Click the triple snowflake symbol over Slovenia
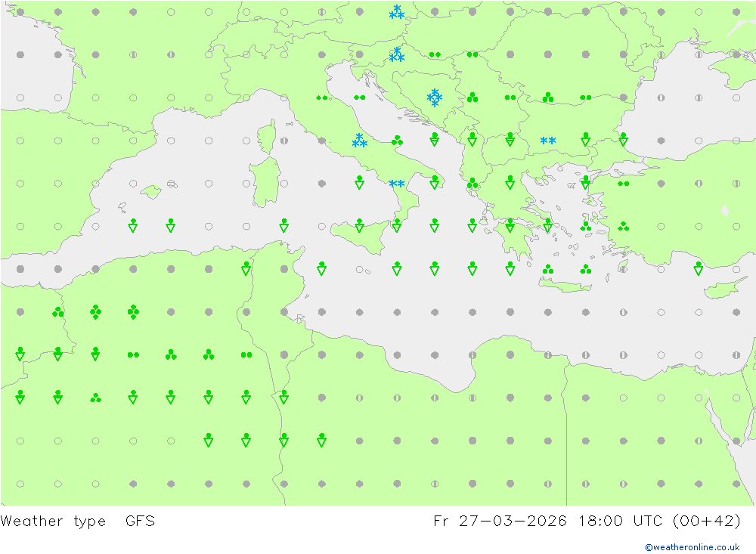 click(397, 54)
